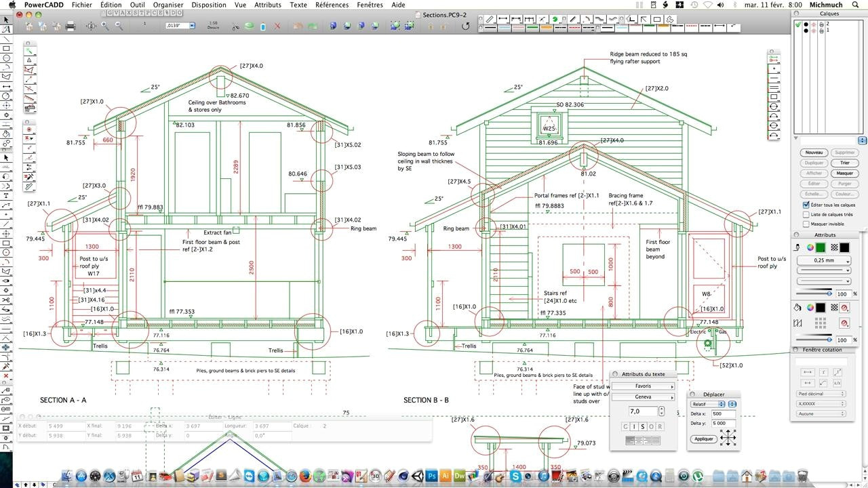The width and height of the screenshot is (868, 488).
Task: Open the Références menu
Action: (332, 5)
